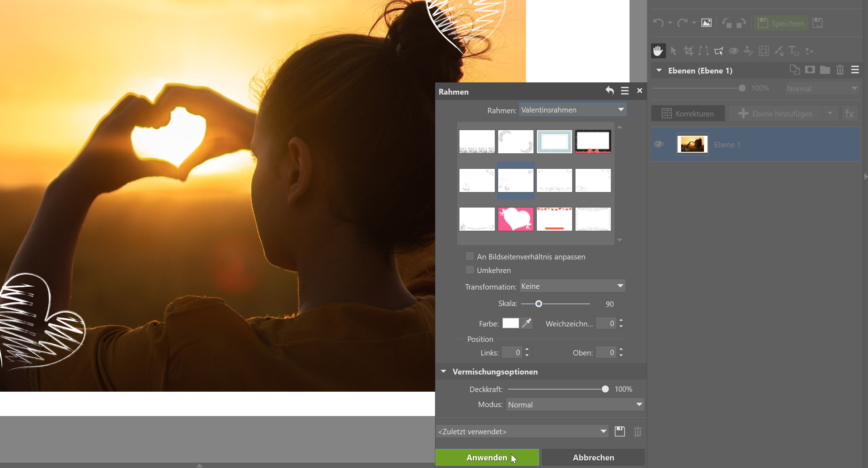Select the Pan hand tool
Image resolution: width=868 pixels, height=468 pixels.
(658, 51)
